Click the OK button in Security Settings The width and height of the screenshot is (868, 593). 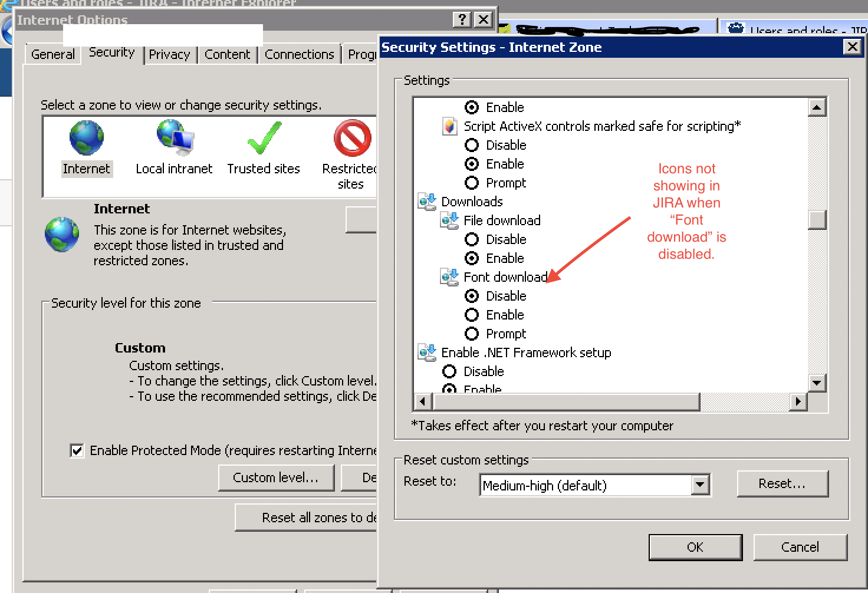[695, 547]
